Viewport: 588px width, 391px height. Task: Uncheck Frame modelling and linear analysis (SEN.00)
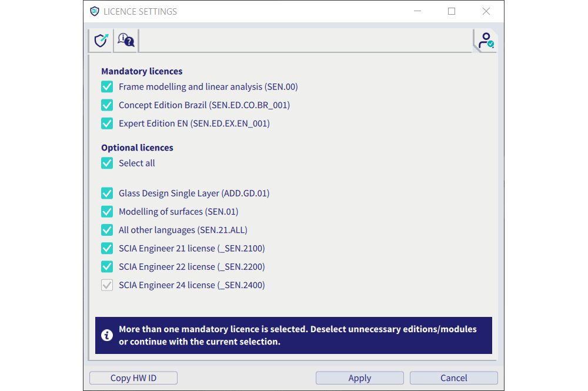(x=107, y=86)
